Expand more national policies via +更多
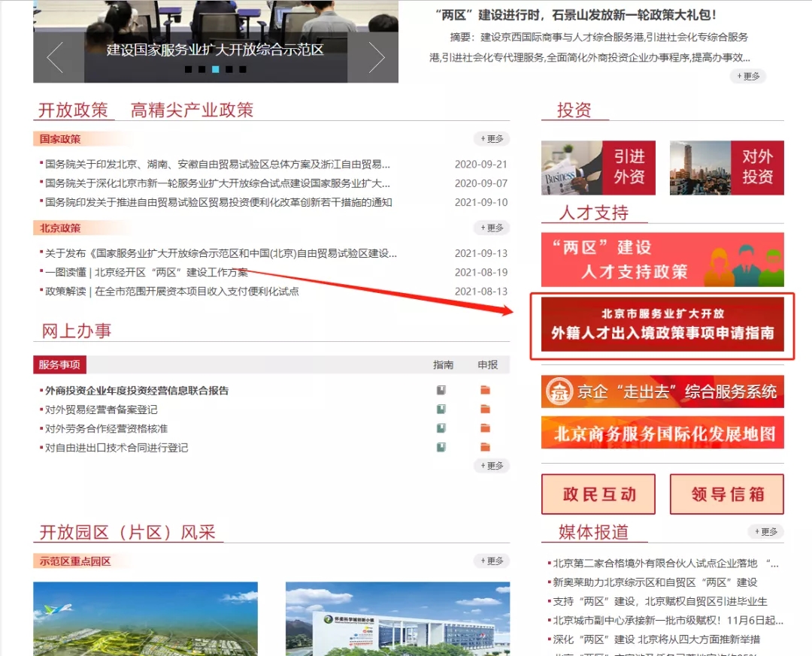Screen dimensions: 812x656 point(494,138)
